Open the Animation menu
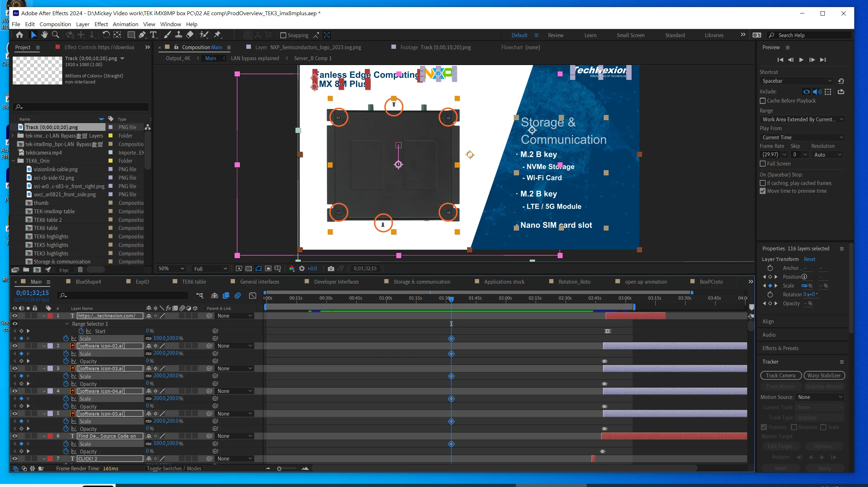 click(125, 24)
